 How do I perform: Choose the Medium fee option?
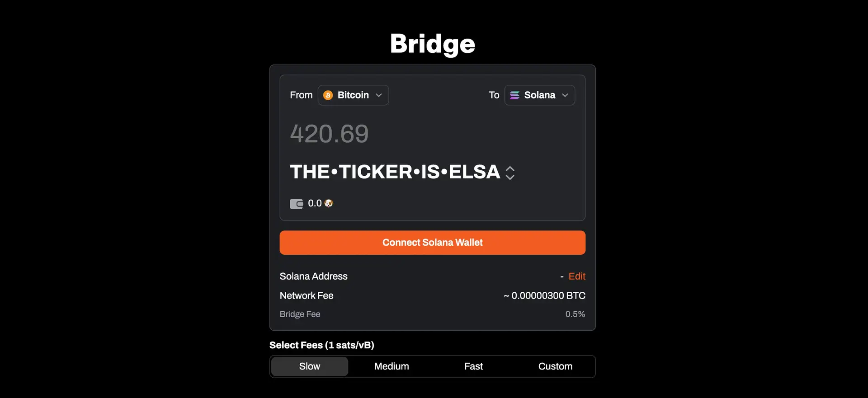tap(392, 366)
